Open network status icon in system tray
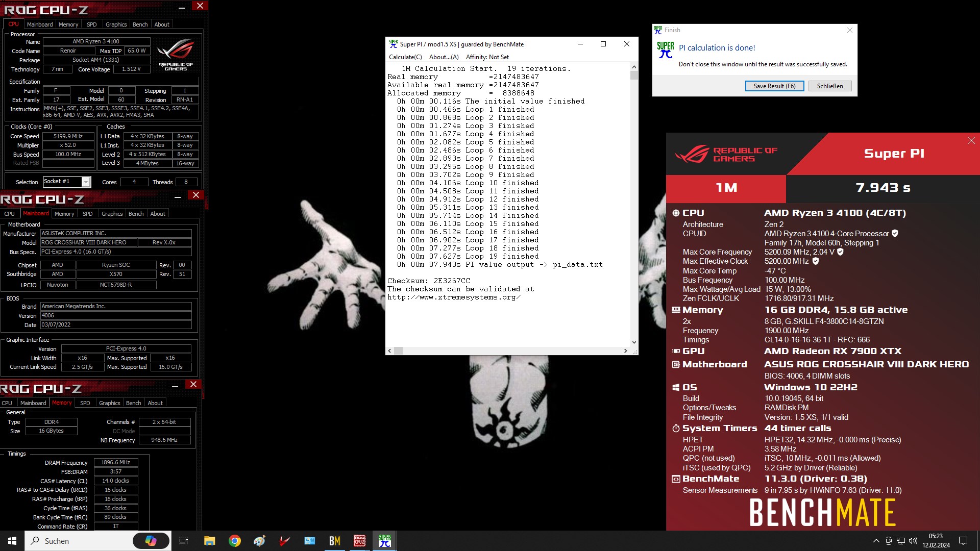Image resolution: width=980 pixels, height=551 pixels. tap(901, 541)
